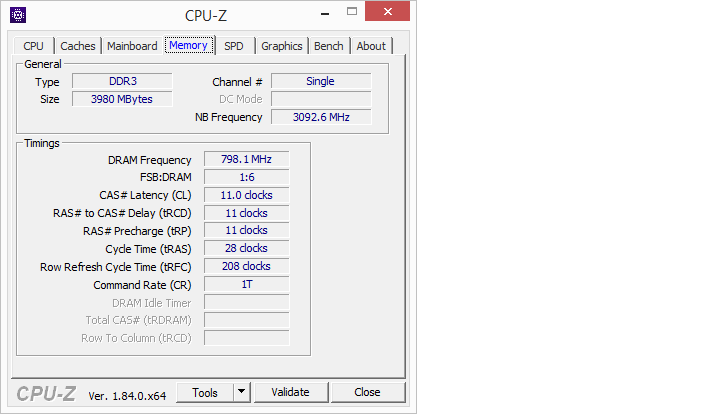The image size is (711, 414).
Task: Click the tRCD value field
Action: (x=247, y=213)
